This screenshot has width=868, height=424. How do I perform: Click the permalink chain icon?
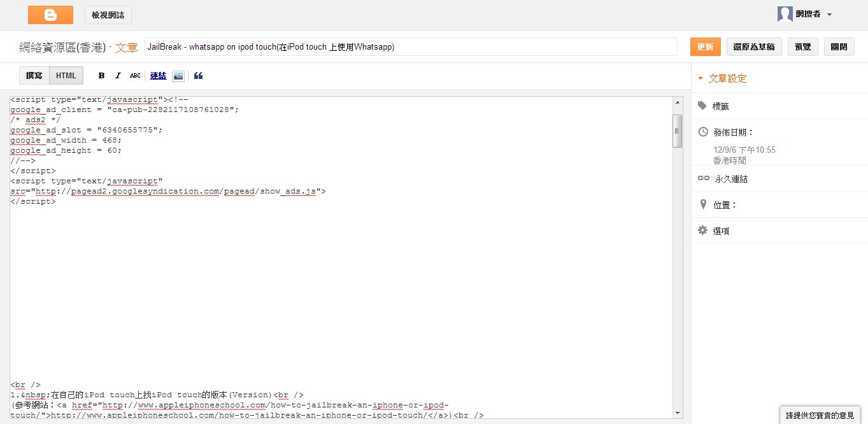(703, 178)
